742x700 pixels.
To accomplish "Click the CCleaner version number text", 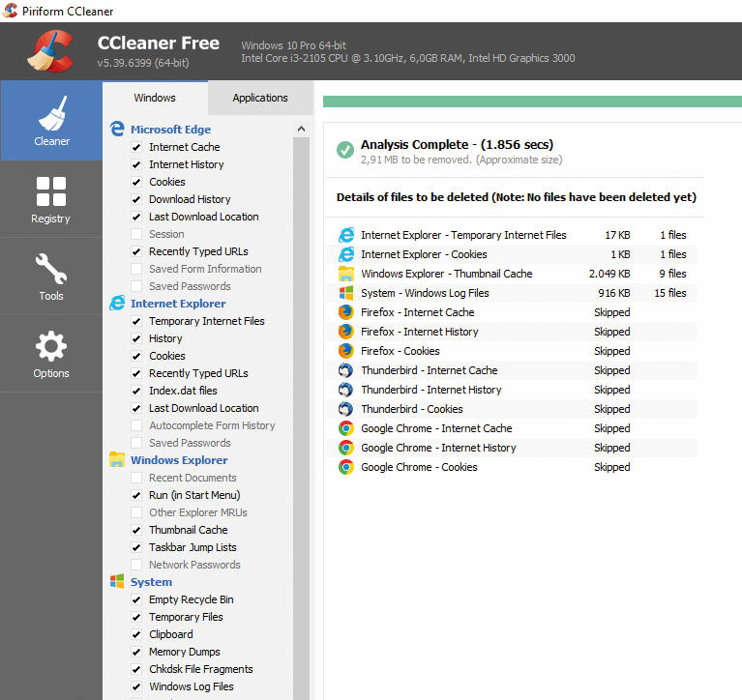I will (143, 63).
